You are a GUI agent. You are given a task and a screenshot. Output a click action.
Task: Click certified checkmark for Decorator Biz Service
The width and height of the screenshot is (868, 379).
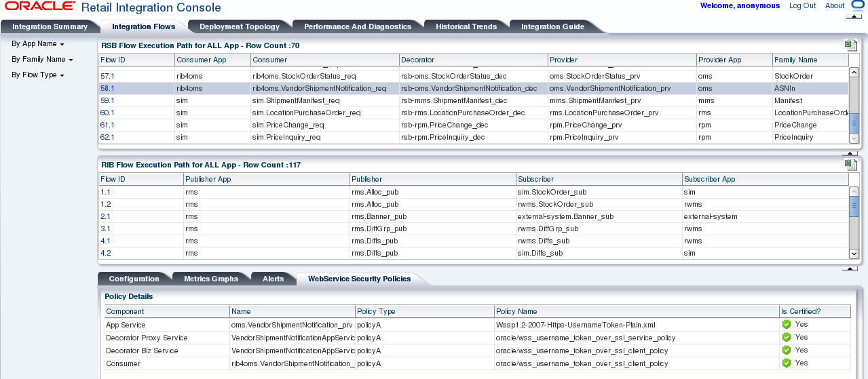point(787,351)
